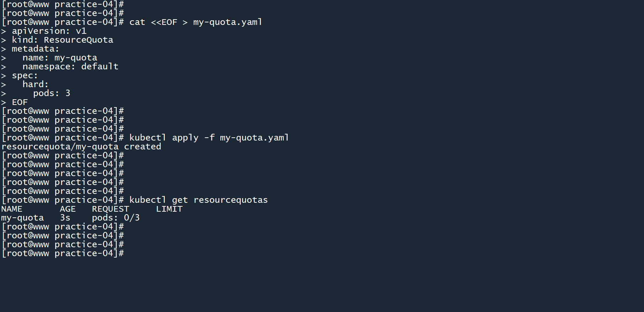This screenshot has height=312, width=644.
Task: Click the 'pods: 0/3' request value
Action: [116, 218]
